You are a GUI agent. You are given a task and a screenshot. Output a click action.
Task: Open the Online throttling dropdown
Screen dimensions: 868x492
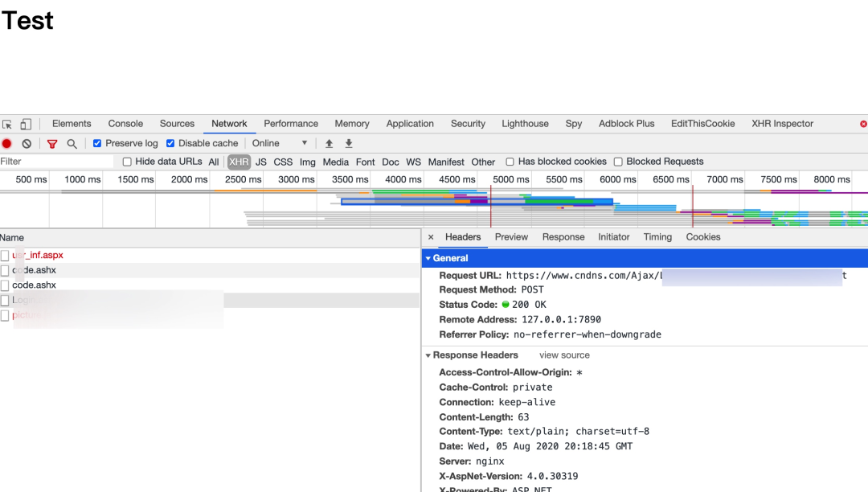[x=280, y=144]
